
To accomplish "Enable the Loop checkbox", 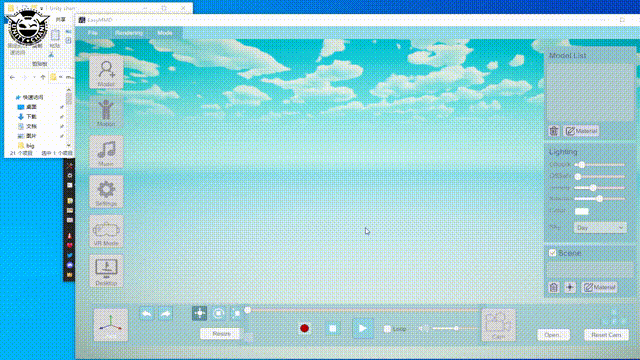I will (387, 329).
